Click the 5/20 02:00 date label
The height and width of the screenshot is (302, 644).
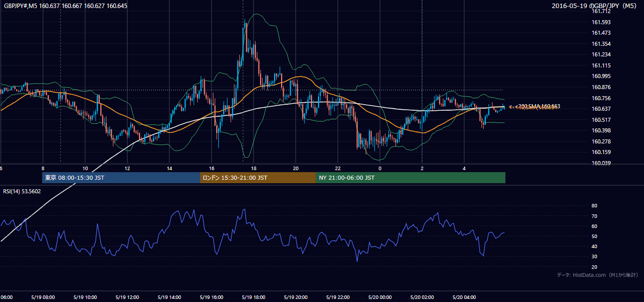[422, 297]
